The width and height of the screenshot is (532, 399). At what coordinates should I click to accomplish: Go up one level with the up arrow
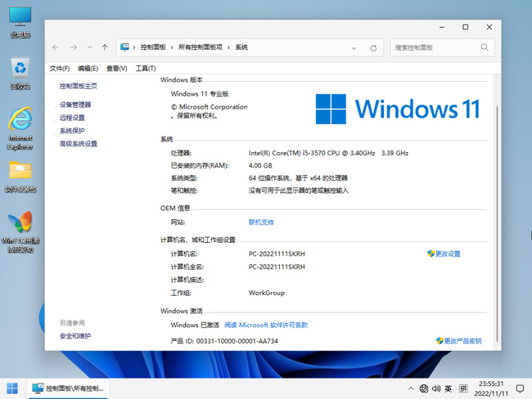click(105, 47)
